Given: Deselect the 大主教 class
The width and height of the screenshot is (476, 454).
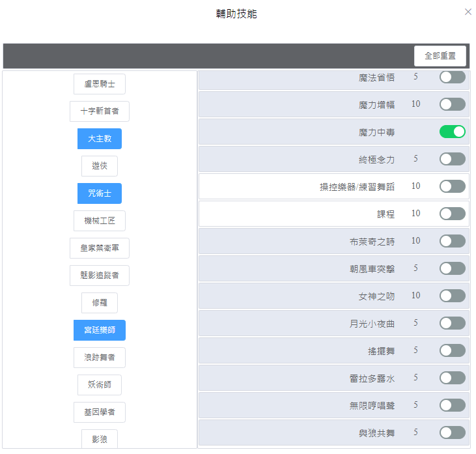Looking at the screenshot, I should pyautogui.click(x=100, y=139).
